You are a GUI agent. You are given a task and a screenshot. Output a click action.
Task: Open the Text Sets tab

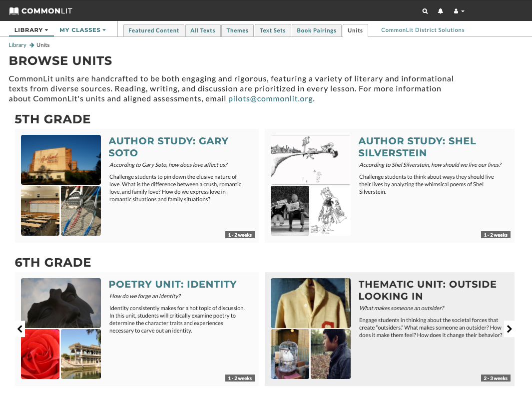(x=272, y=30)
